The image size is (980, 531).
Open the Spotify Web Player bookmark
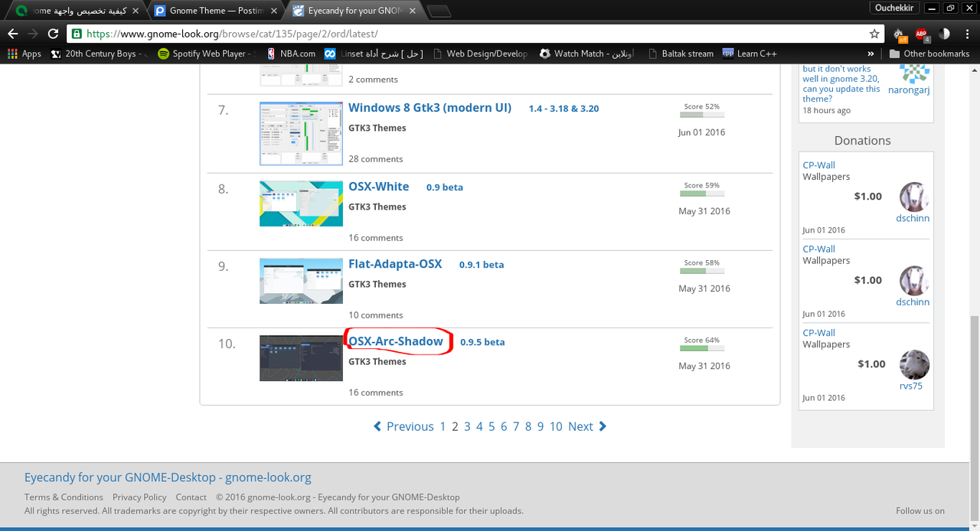[x=202, y=54]
